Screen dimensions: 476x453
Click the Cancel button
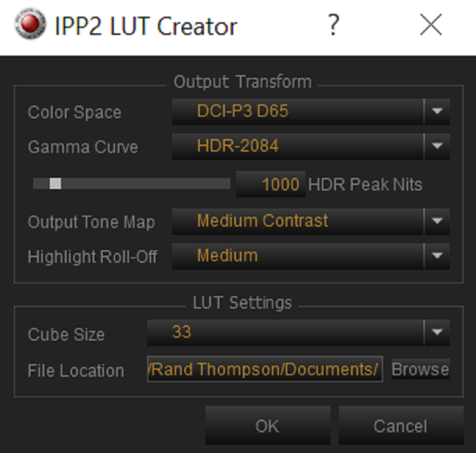click(401, 426)
